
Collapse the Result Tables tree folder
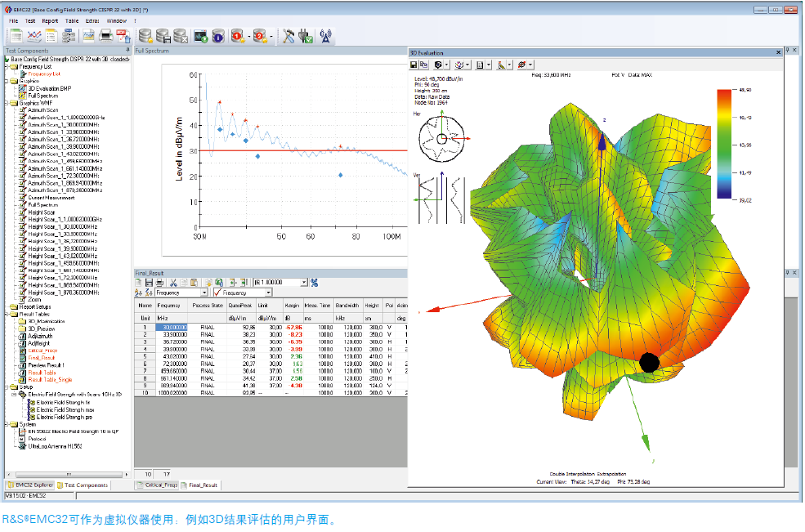pos(7,315)
